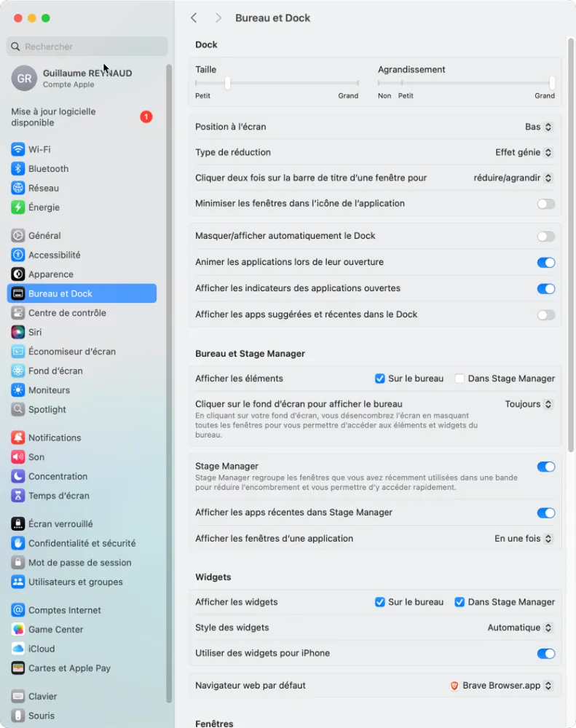Open Mise à jour logicielle disponible
576x728 pixels.
pyautogui.click(x=82, y=117)
